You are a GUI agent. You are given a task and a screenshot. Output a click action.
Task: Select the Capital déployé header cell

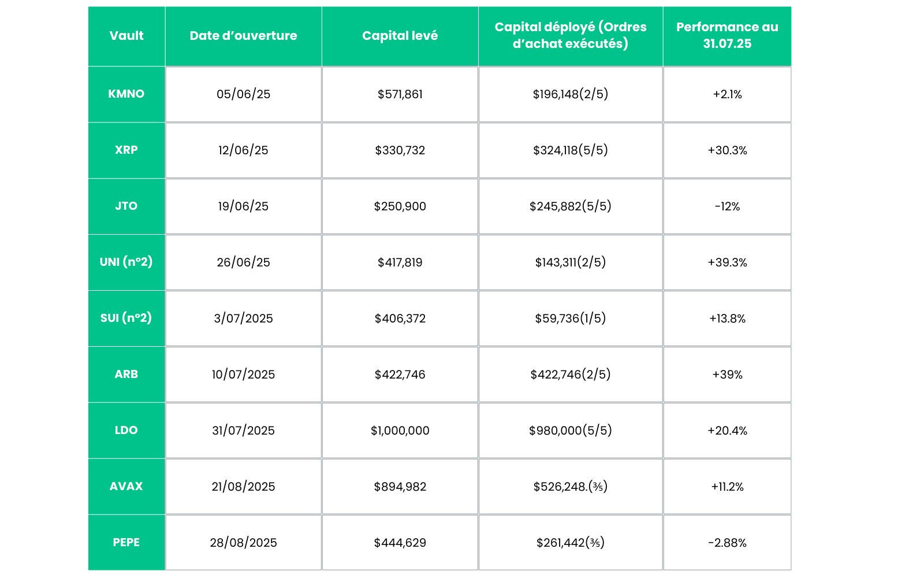click(x=570, y=36)
